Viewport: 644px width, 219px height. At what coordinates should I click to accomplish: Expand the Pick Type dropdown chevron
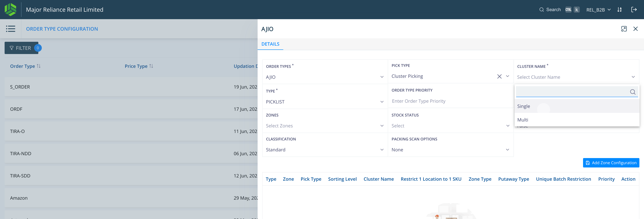click(508, 76)
